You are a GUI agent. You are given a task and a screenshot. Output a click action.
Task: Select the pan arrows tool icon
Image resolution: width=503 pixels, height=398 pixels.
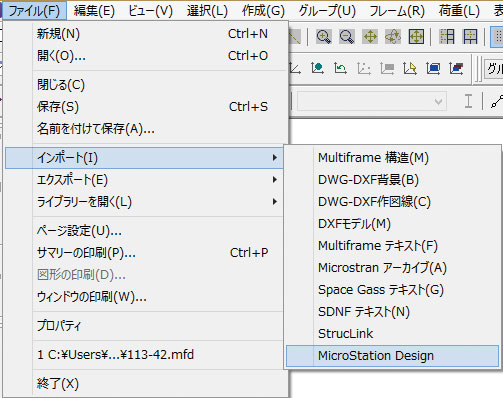coord(370,36)
